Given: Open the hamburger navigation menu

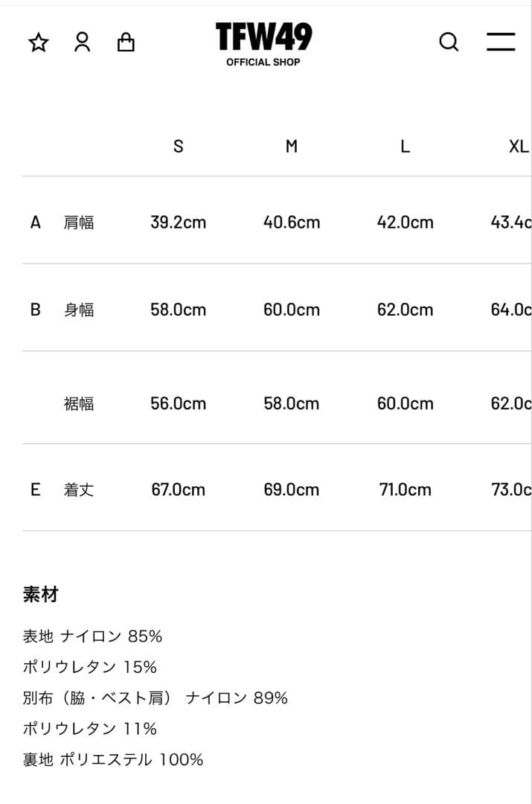Looking at the screenshot, I should 500,42.
